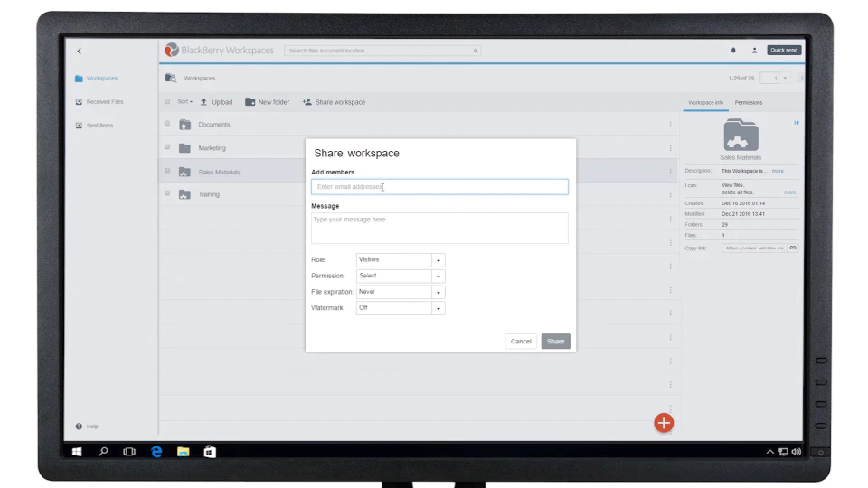
Task: Click the Share button in the dialog
Action: coord(556,342)
